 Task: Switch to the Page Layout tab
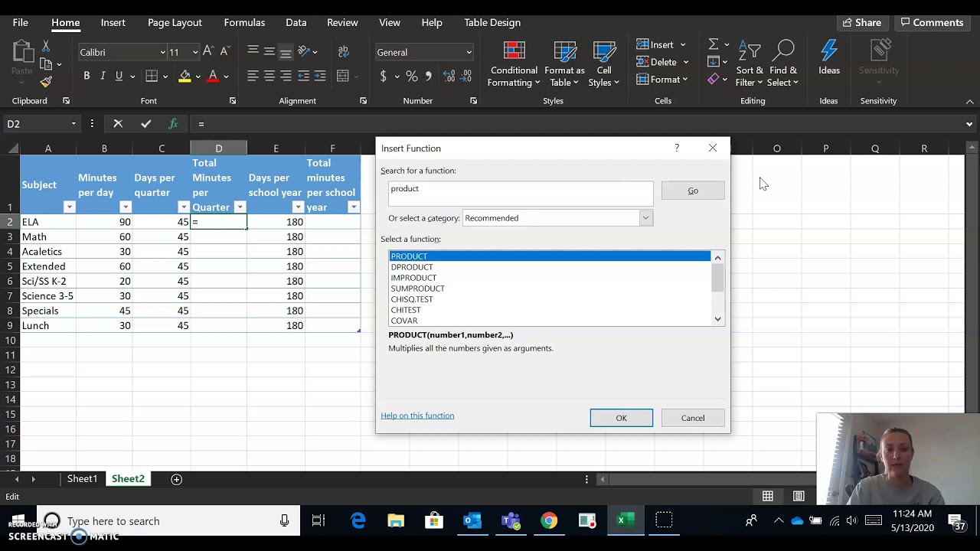pyautogui.click(x=175, y=22)
